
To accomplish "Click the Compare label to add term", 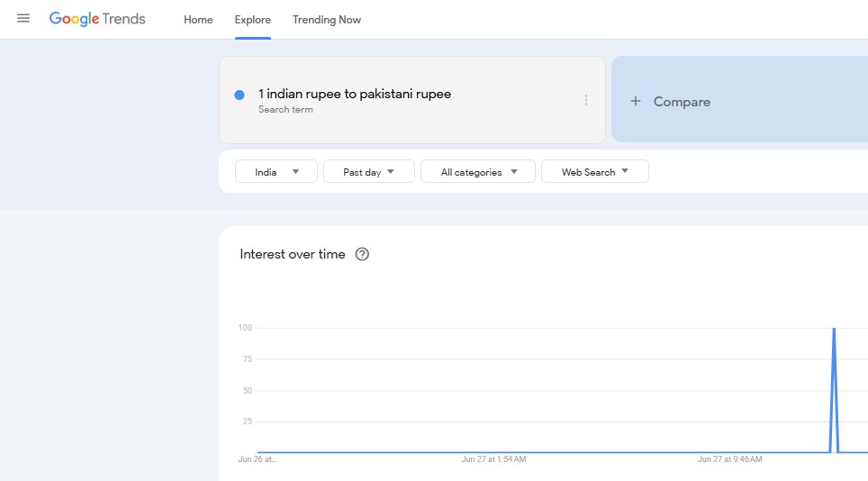I will (682, 102).
